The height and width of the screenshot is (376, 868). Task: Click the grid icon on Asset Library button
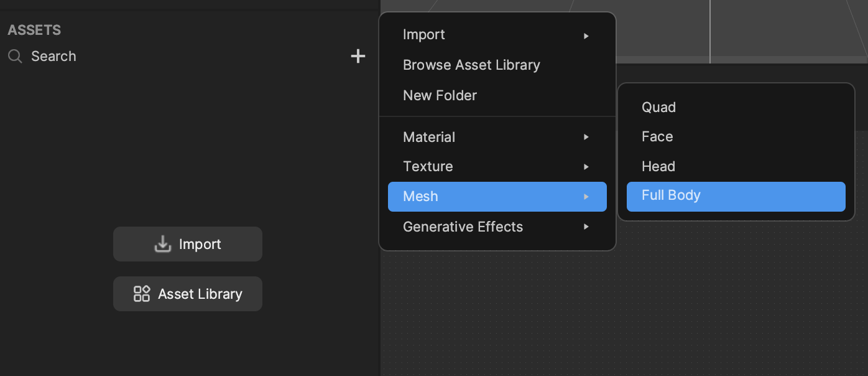pos(142,294)
